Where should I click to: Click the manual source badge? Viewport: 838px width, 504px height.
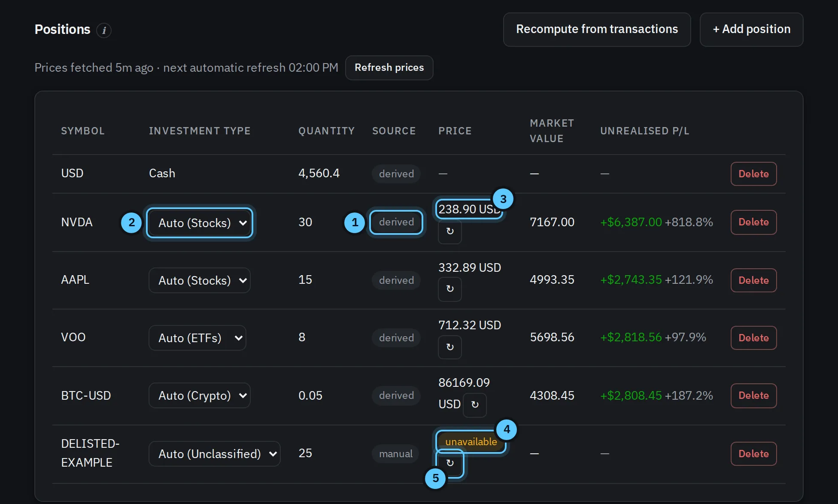point(395,454)
